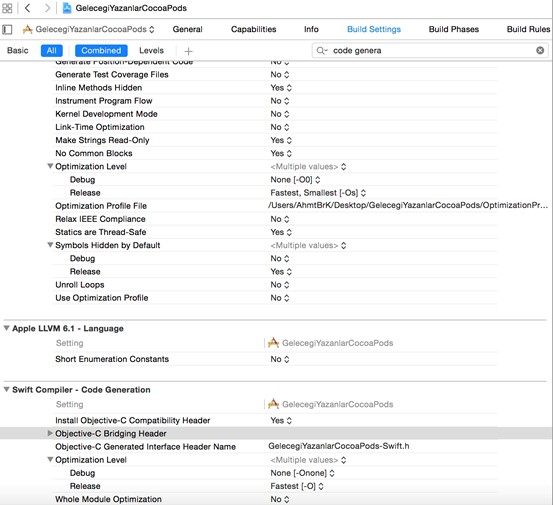Show Basic build settings

17,50
